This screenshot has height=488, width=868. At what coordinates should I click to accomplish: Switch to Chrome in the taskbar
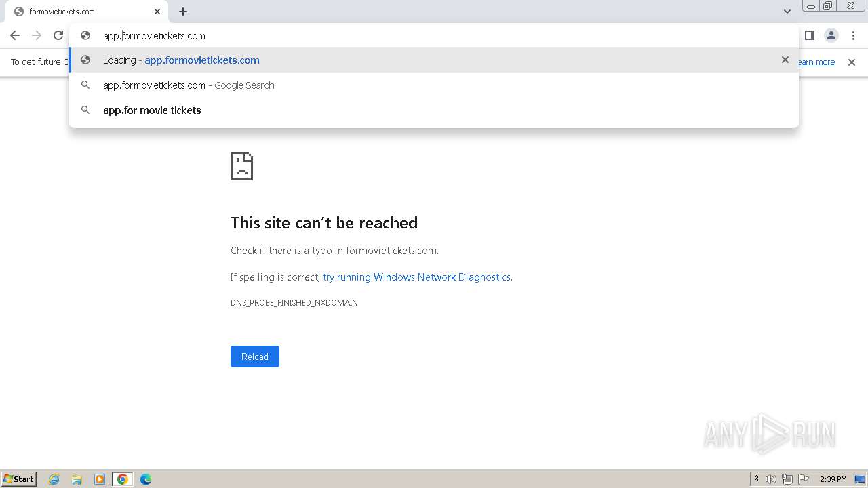click(x=123, y=479)
